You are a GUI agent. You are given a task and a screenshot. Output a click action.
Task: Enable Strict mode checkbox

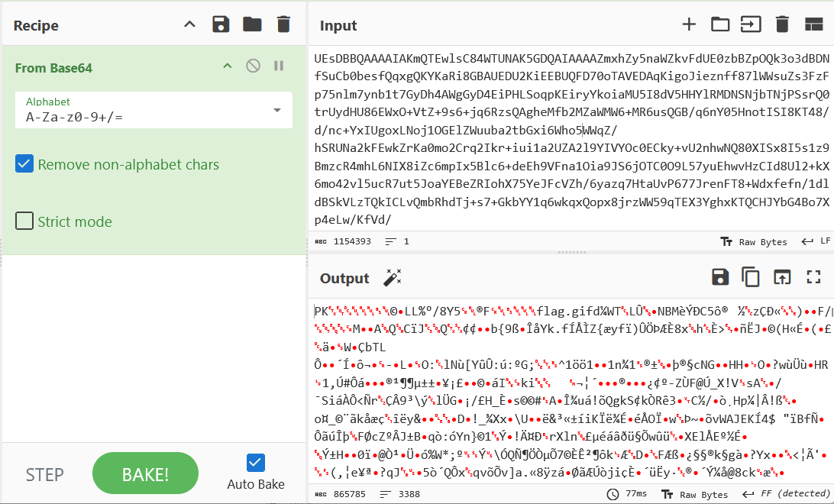point(24,221)
